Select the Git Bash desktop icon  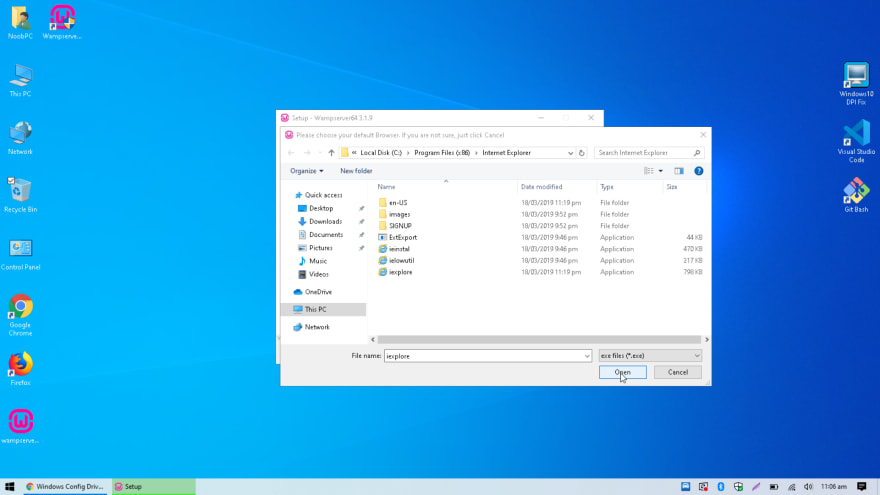pos(856,195)
